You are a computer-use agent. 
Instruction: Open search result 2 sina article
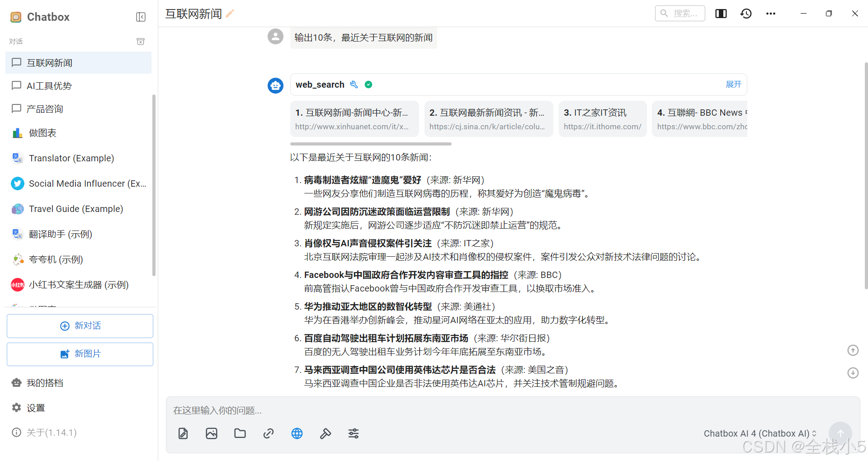click(488, 119)
